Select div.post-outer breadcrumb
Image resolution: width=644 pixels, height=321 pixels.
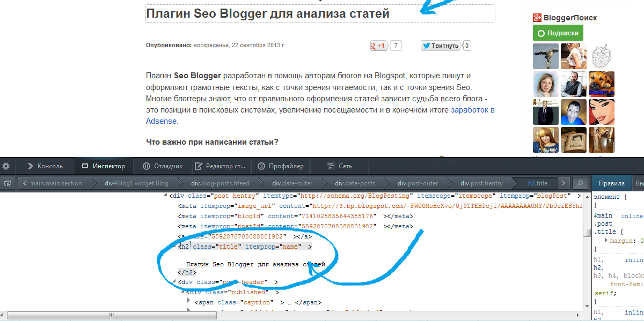(x=418, y=183)
